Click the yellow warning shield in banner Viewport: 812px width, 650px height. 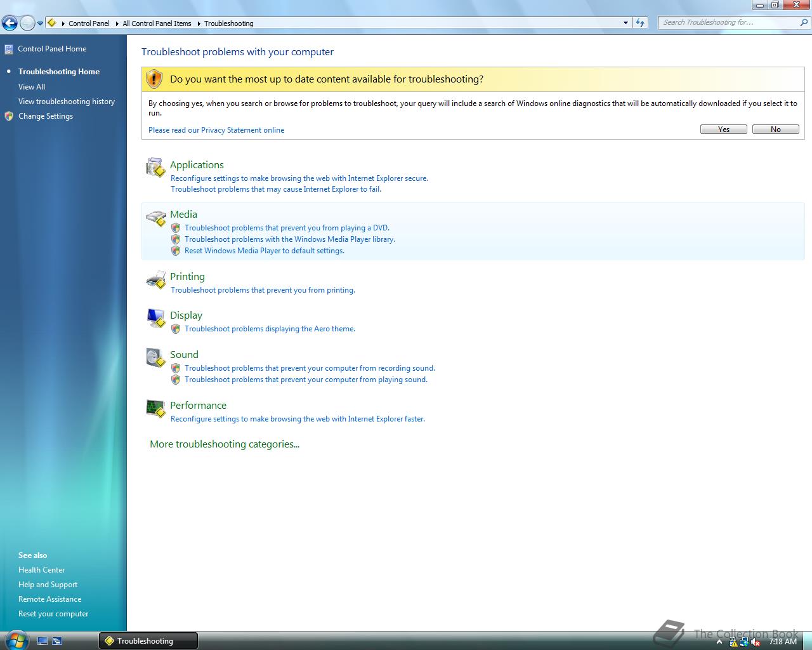point(154,79)
